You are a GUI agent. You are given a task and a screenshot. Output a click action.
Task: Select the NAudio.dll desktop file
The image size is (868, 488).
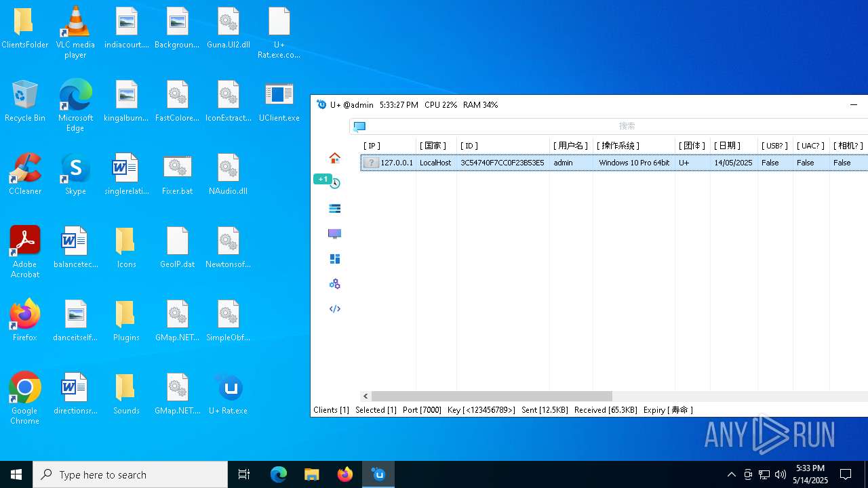[228, 175]
